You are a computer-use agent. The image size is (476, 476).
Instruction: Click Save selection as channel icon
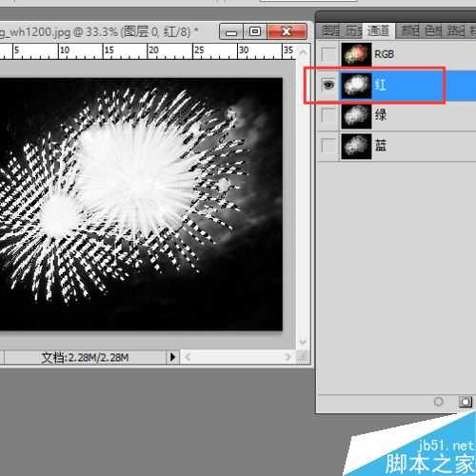466,402
